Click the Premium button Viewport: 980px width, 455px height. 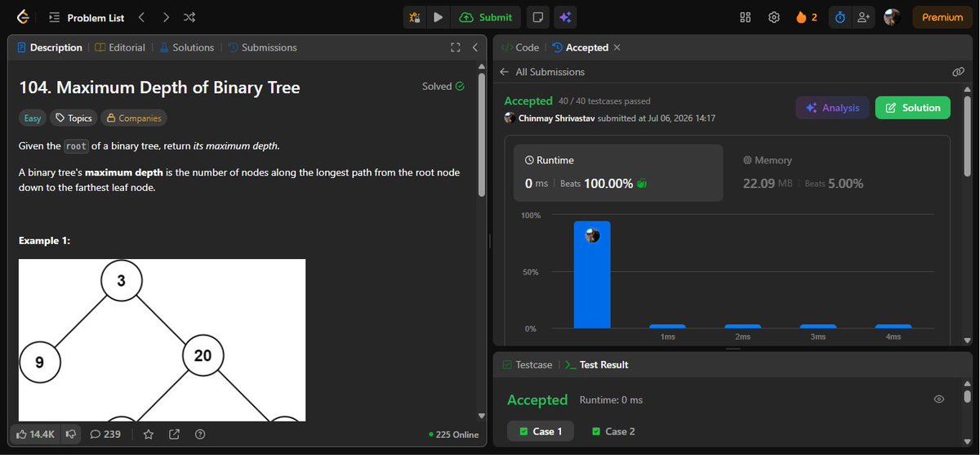click(942, 17)
